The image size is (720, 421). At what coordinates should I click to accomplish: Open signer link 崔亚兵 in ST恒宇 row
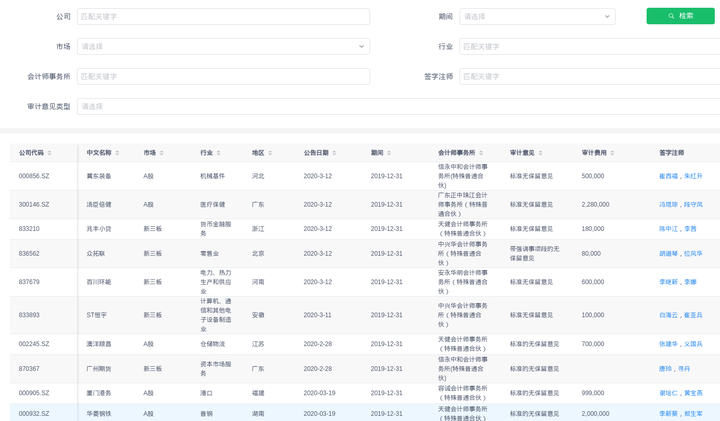coord(693,315)
